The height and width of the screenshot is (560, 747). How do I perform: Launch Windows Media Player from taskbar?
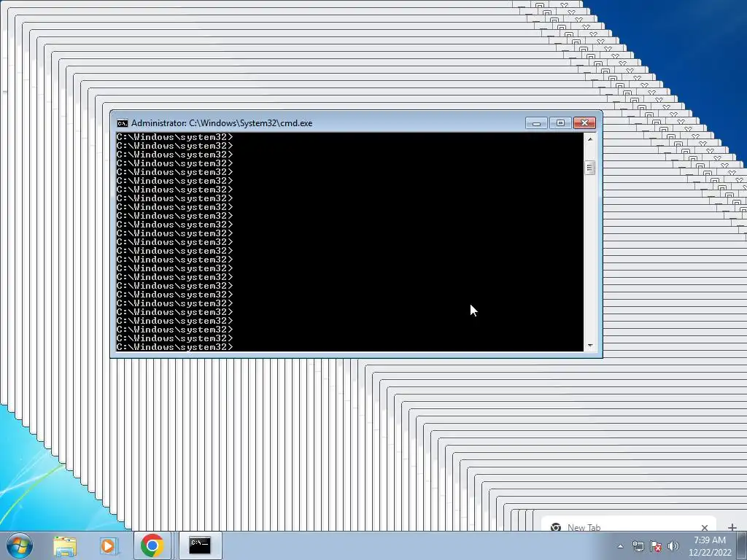coord(108,545)
